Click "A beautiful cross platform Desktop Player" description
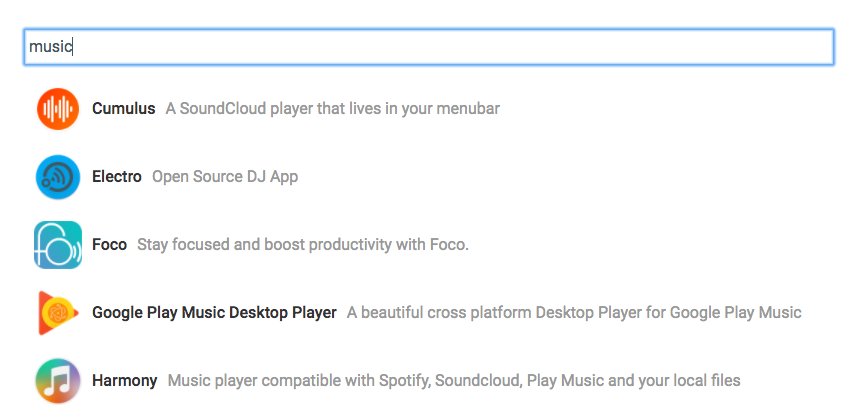The height and width of the screenshot is (417, 859). point(574,313)
